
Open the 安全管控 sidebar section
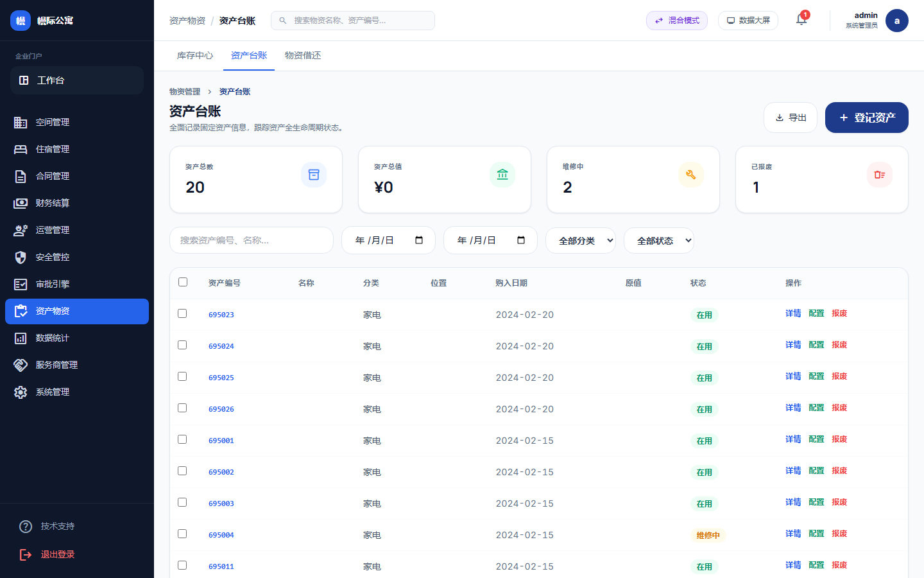(x=54, y=257)
